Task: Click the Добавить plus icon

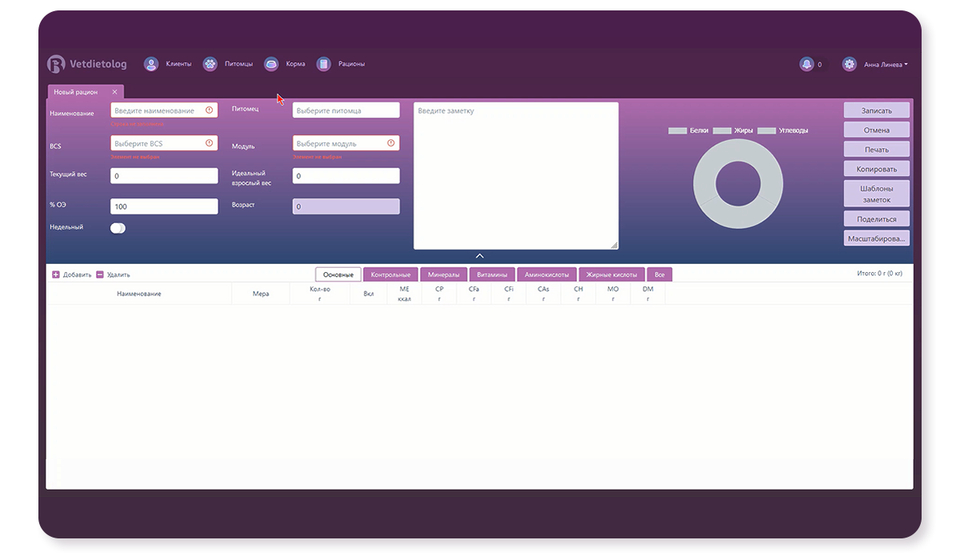Action: 56,274
